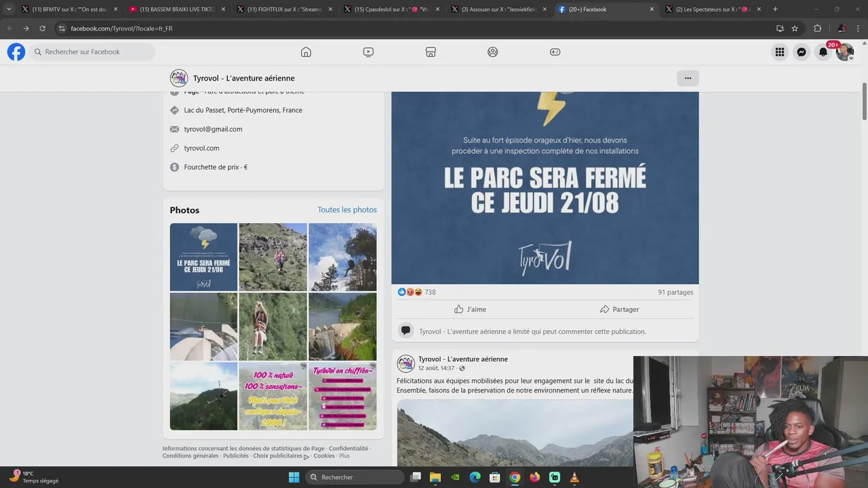This screenshot has height=488, width=868.
Task: Open the browser extensions puzzle icon
Action: [817, 28]
